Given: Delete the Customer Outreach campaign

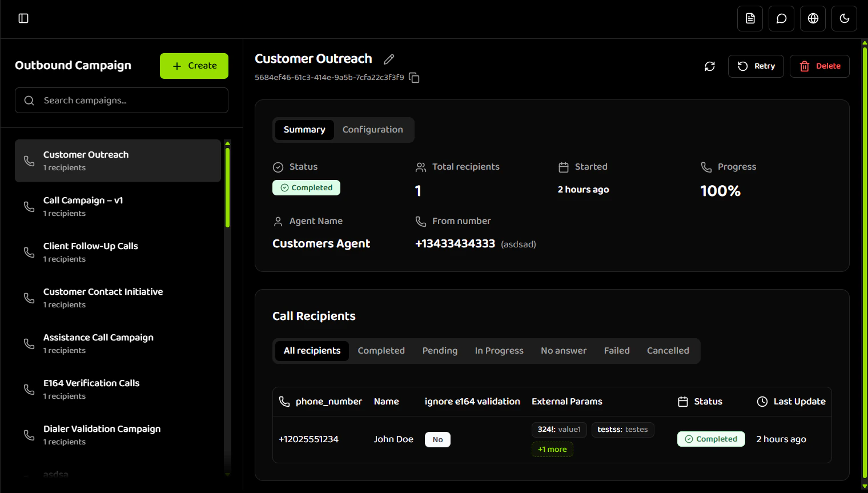Looking at the screenshot, I should [x=819, y=66].
